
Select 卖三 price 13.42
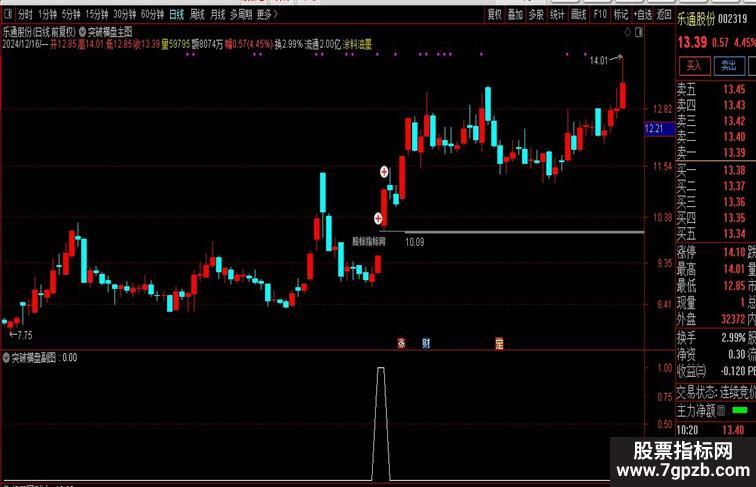(734, 121)
